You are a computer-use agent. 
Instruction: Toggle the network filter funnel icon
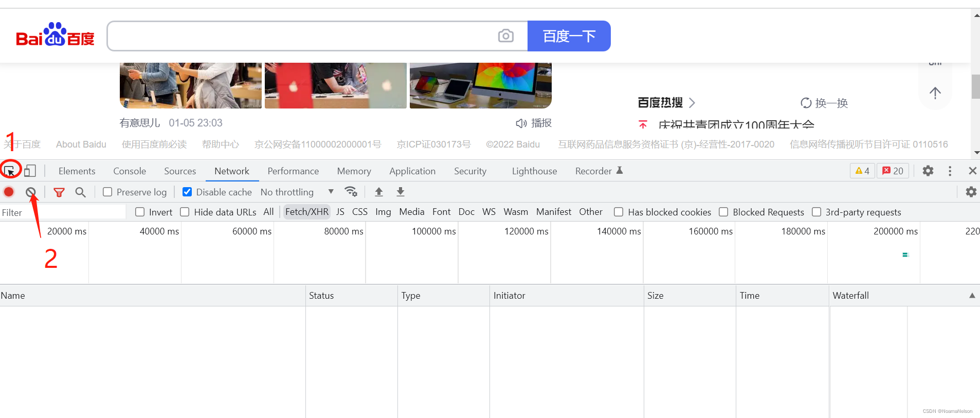[x=59, y=192]
